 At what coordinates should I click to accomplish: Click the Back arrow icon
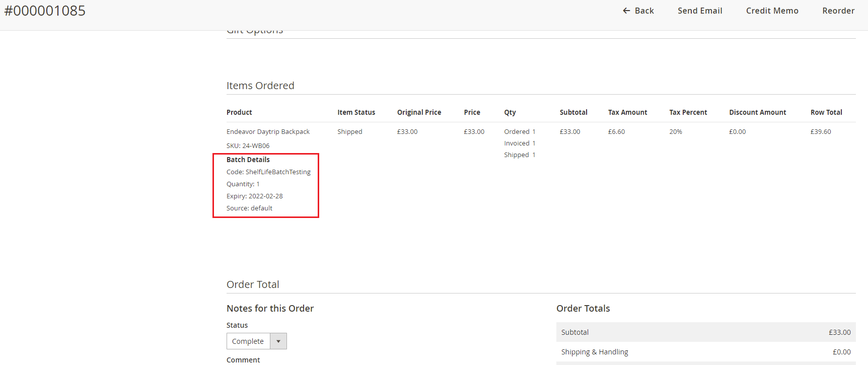click(x=626, y=11)
